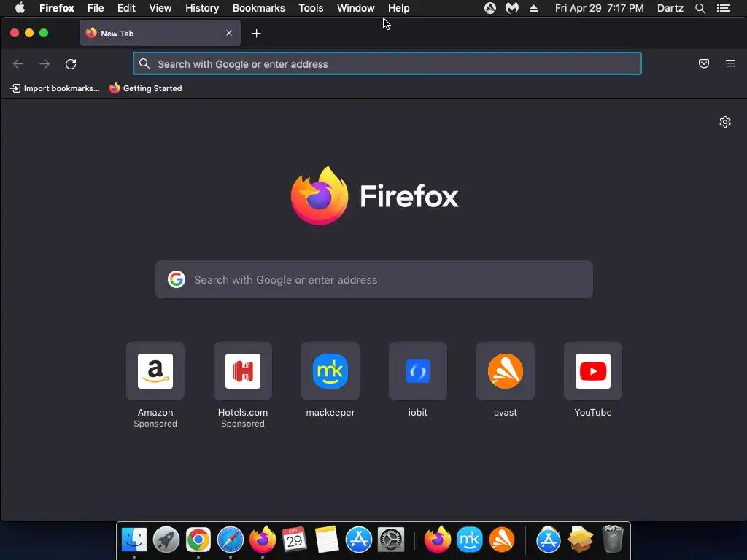Open the View menu
This screenshot has height=560, width=747.
(x=160, y=8)
